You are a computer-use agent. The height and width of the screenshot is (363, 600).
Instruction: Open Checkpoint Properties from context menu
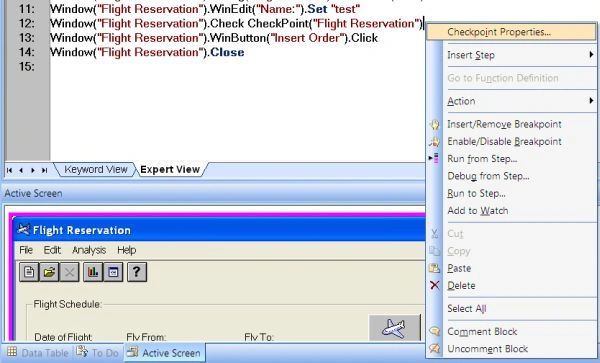[x=511, y=32]
